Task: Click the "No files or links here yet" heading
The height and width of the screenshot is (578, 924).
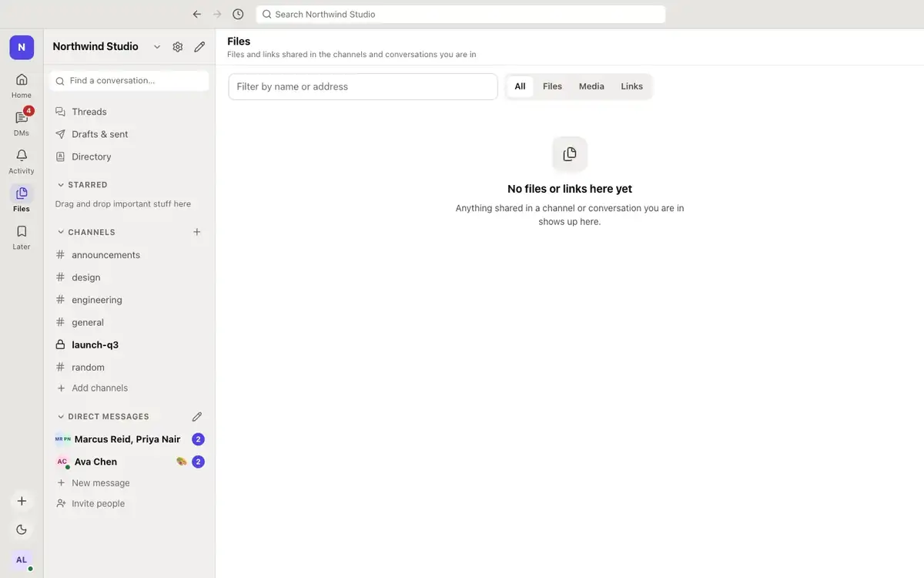Action: coord(570,189)
